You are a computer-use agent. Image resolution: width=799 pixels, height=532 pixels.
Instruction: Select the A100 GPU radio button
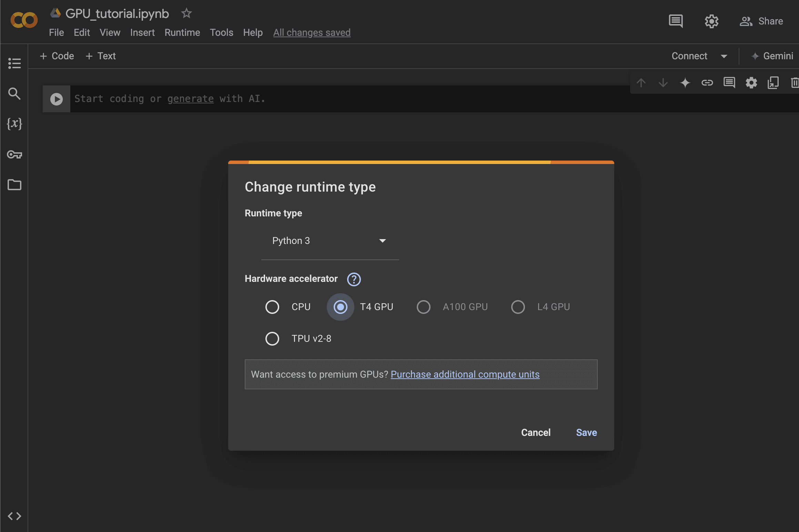click(423, 307)
